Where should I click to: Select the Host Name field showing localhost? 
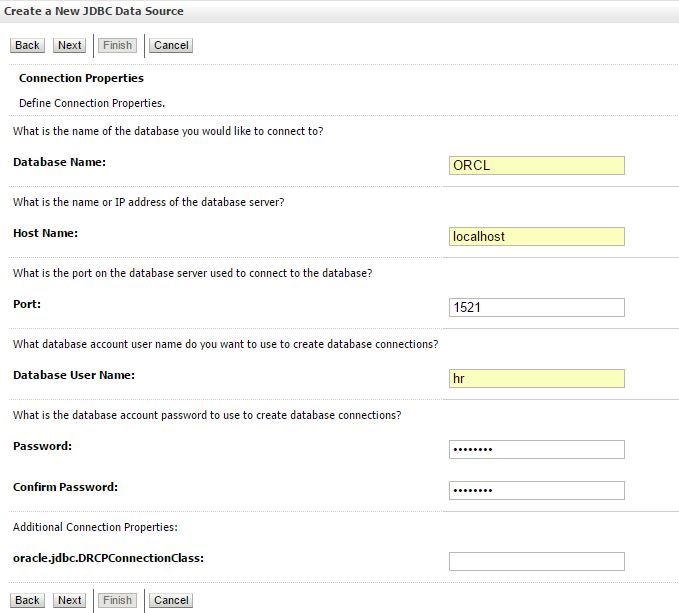point(537,236)
